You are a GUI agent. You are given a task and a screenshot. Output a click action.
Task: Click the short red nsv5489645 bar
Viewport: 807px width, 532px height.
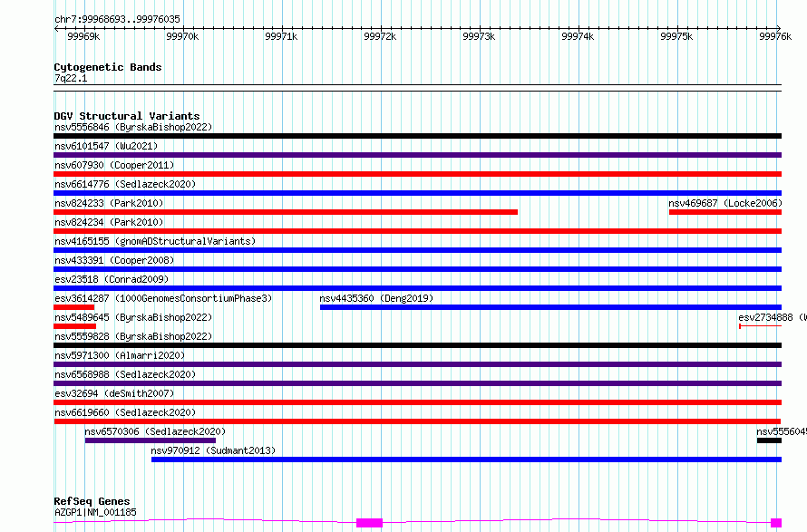click(74, 326)
